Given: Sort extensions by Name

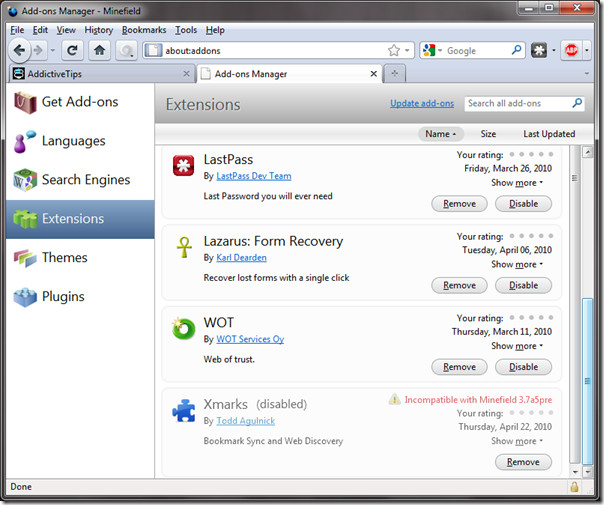Looking at the screenshot, I should coord(441,134).
